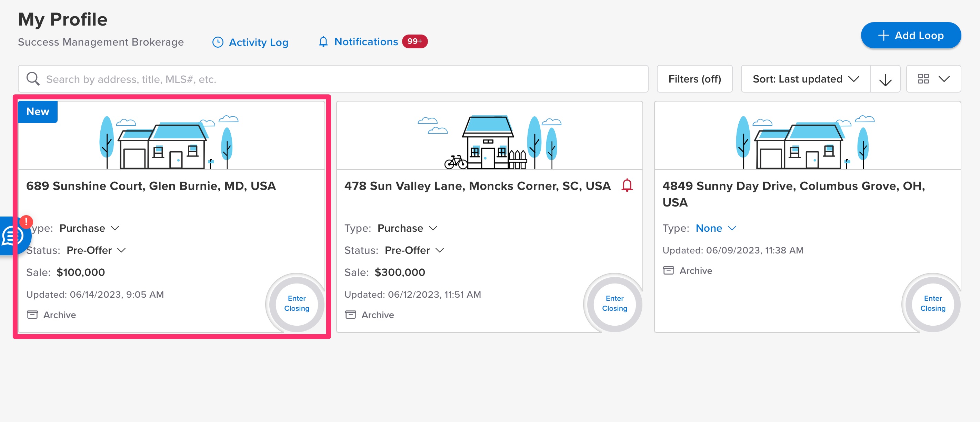Click the Notifications bell icon
Viewport: 980px width, 422px height.
(323, 41)
